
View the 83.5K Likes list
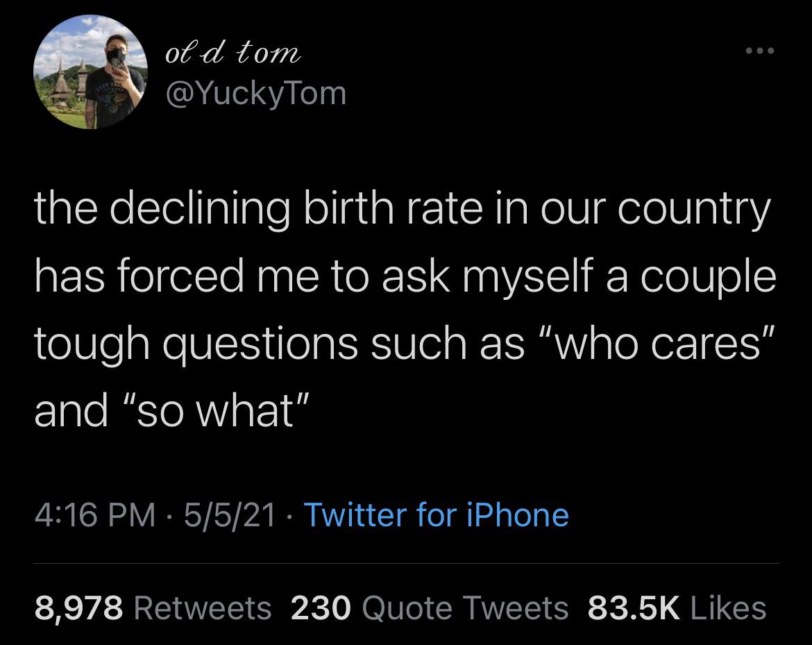click(677, 608)
